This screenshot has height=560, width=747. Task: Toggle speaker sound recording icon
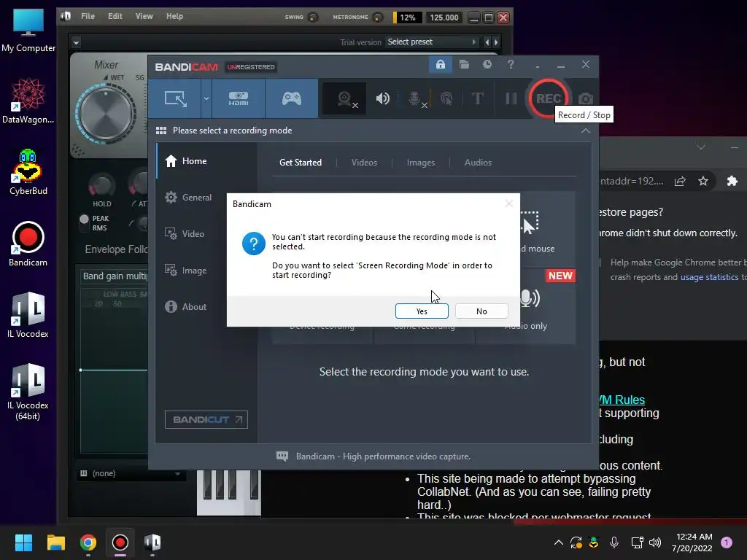click(382, 98)
